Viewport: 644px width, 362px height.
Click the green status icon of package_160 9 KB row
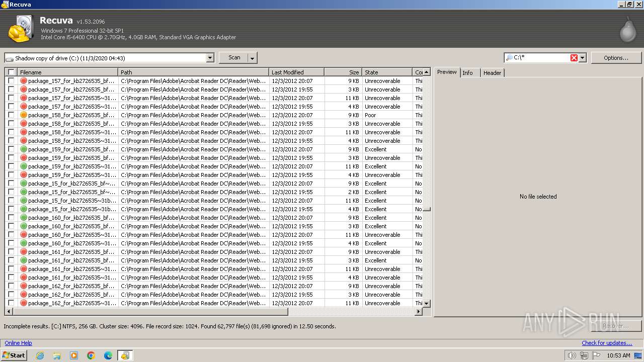[23, 218]
